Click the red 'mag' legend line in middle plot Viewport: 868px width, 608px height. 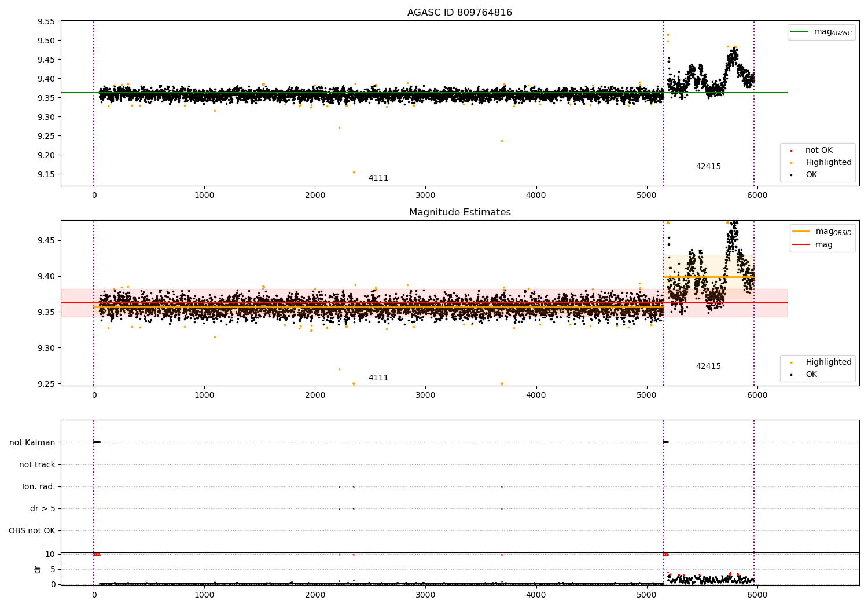[x=801, y=245]
